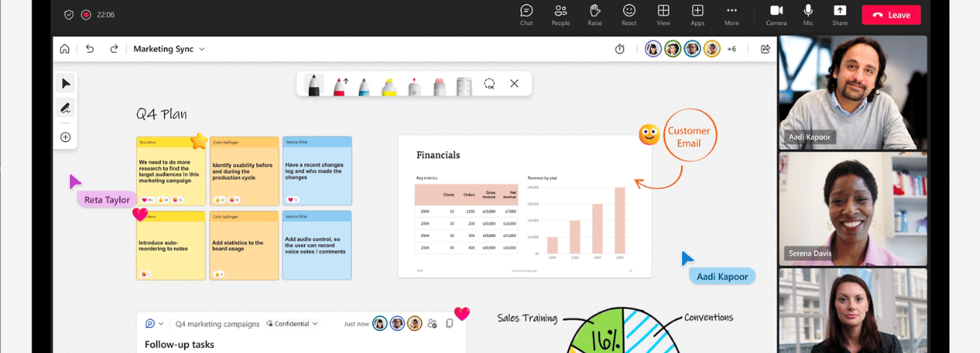Open the Confidential sensitivity dropdown

pos(292,323)
